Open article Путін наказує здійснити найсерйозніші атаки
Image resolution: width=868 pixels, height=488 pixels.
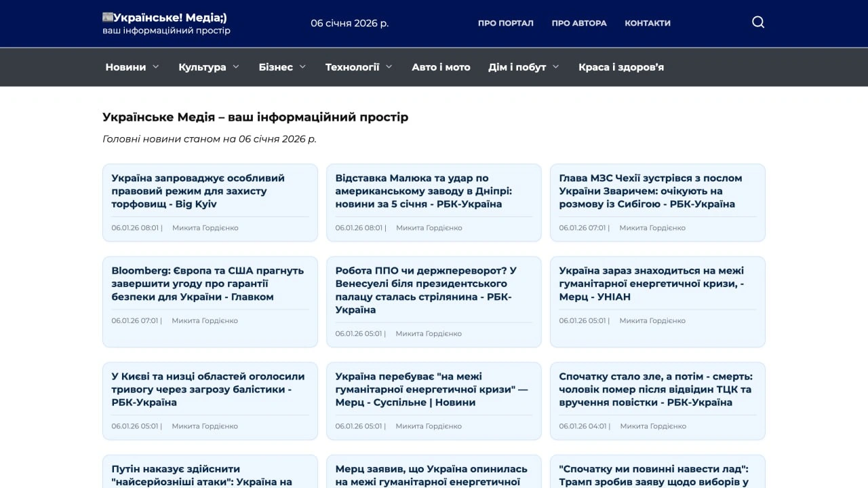coord(201,475)
